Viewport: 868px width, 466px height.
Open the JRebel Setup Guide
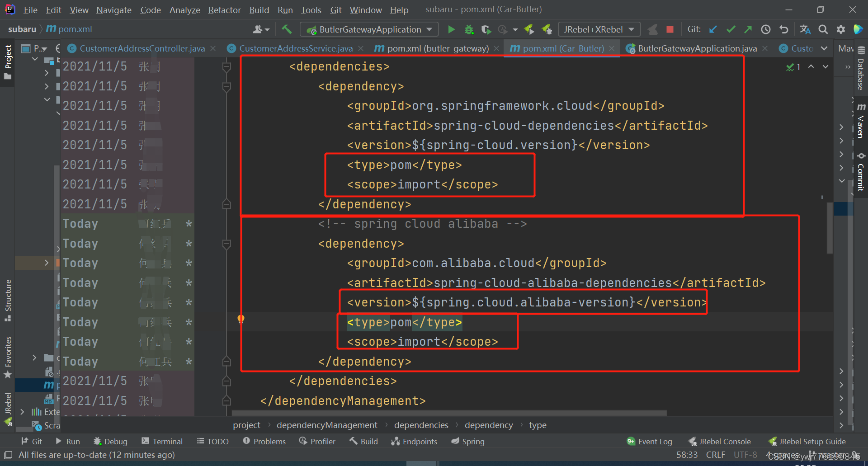(x=807, y=441)
